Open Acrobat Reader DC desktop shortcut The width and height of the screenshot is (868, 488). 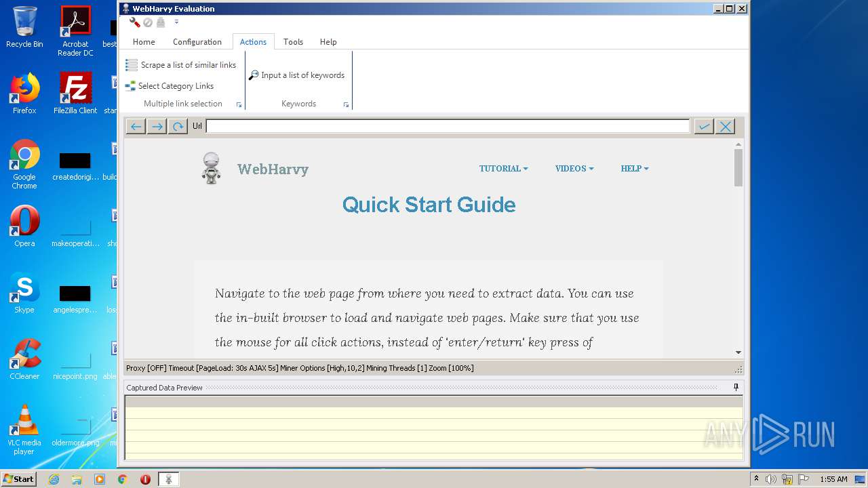pyautogui.click(x=75, y=31)
